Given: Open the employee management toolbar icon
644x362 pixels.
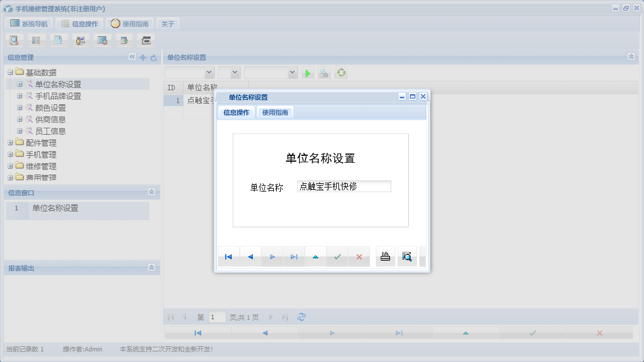Looking at the screenshot, I should pos(80,40).
